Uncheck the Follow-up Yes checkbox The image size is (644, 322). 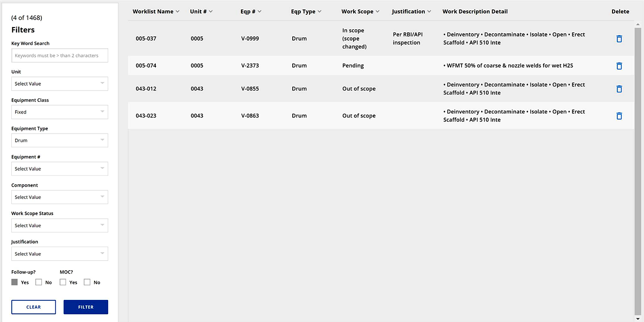pos(14,282)
